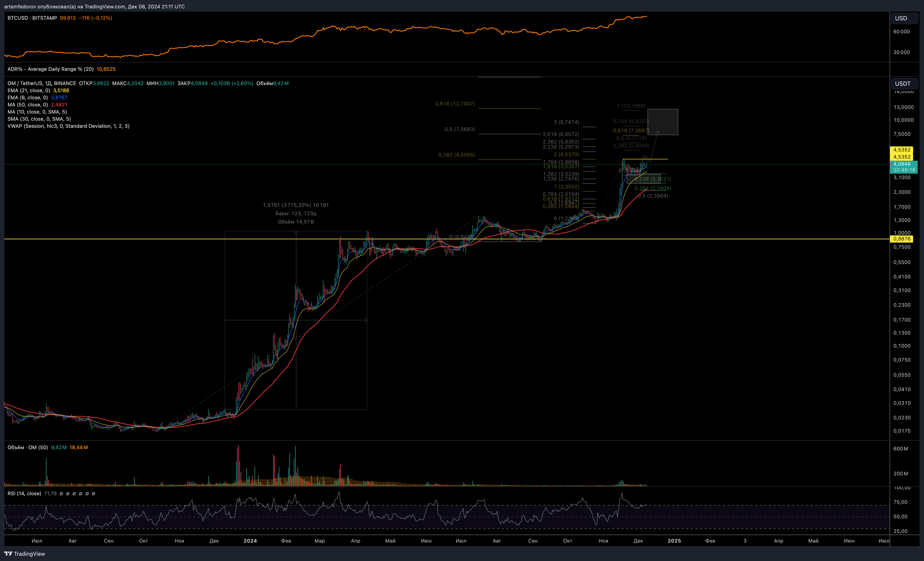This screenshot has height=561, width=924.
Task: Click the 75,00 level on the RSI scale
Action: [x=900, y=502]
